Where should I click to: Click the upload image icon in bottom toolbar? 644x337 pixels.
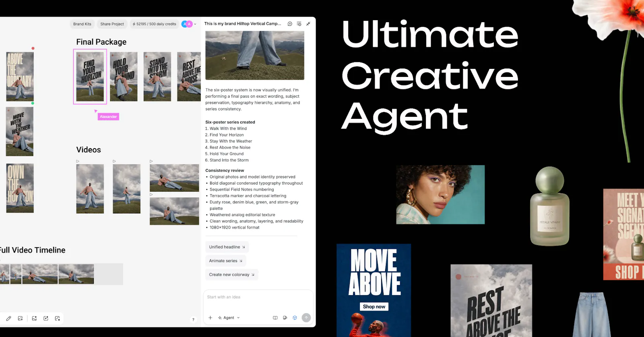pyautogui.click(x=20, y=318)
